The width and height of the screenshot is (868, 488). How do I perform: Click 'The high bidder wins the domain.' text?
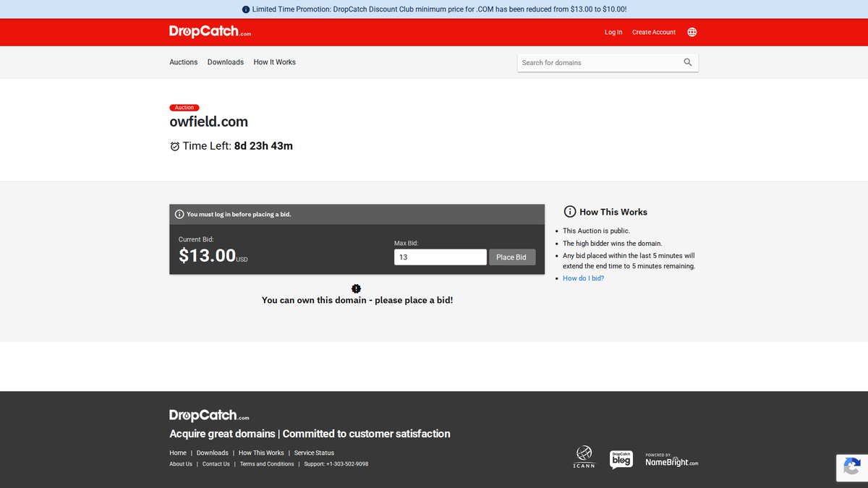(x=613, y=244)
